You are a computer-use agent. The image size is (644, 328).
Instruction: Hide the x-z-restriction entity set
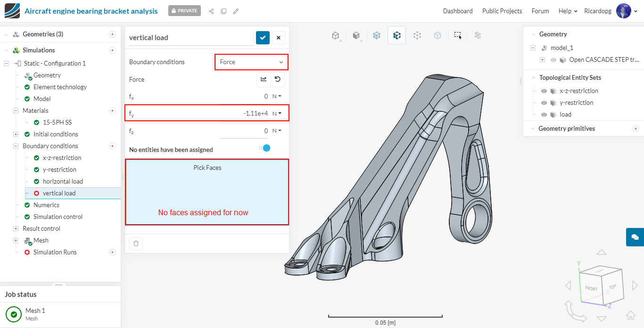[x=544, y=91]
